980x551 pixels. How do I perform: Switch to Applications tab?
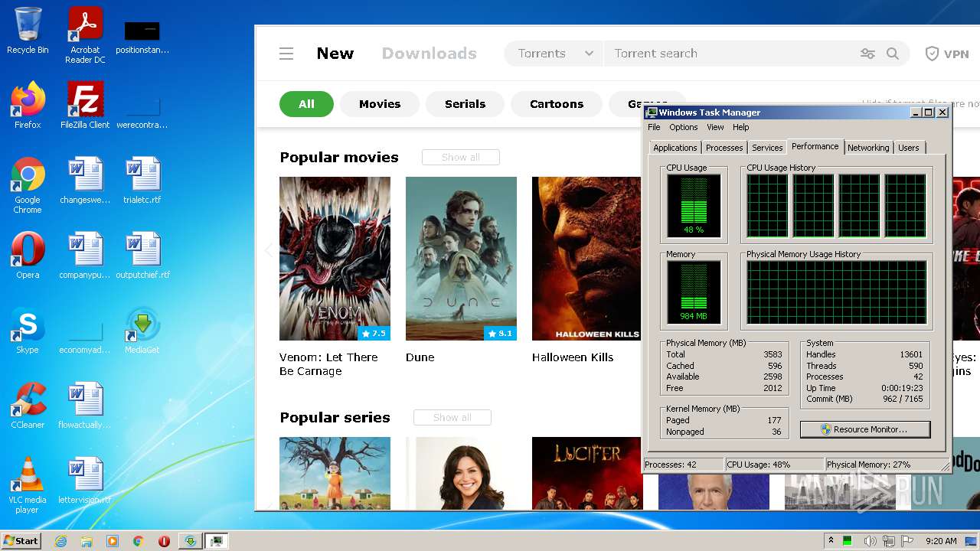(675, 148)
